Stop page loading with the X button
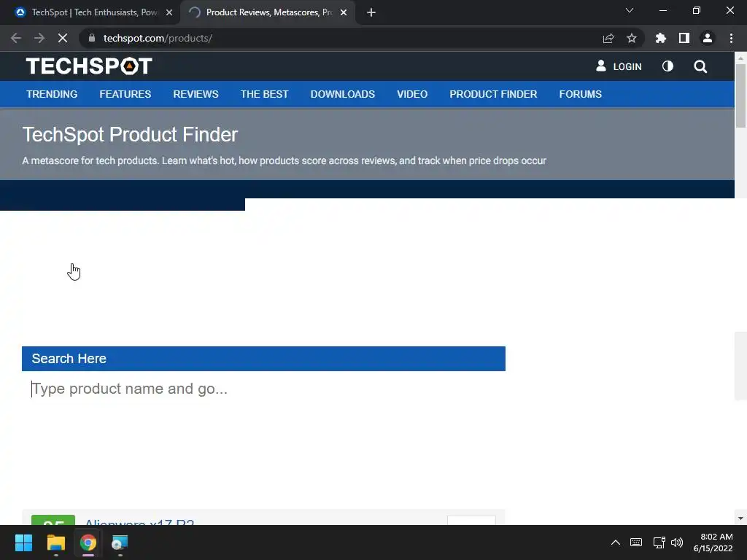Viewport: 747px width, 560px height. 63,38
